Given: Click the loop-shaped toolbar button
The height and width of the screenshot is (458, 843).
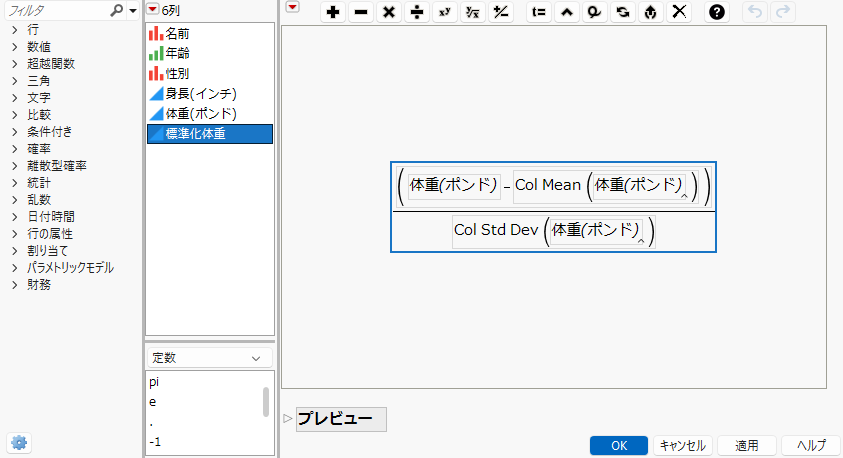Looking at the screenshot, I should point(595,12).
